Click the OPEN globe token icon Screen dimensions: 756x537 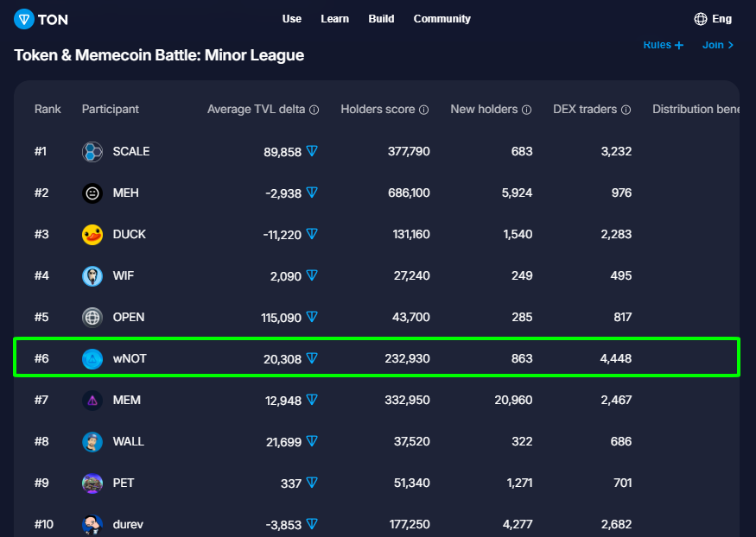(x=92, y=318)
